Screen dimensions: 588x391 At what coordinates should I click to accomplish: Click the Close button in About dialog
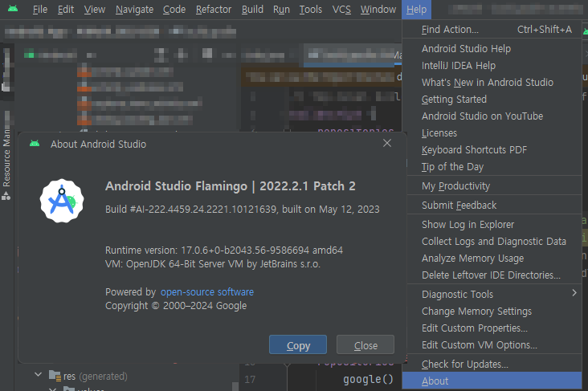[x=365, y=345]
